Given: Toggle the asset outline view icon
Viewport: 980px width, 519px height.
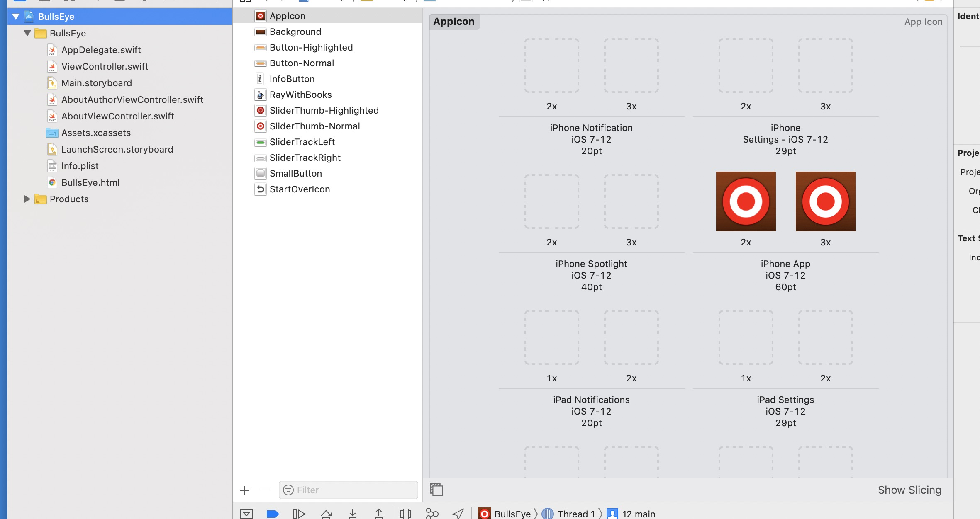Looking at the screenshot, I should pyautogui.click(x=436, y=490).
